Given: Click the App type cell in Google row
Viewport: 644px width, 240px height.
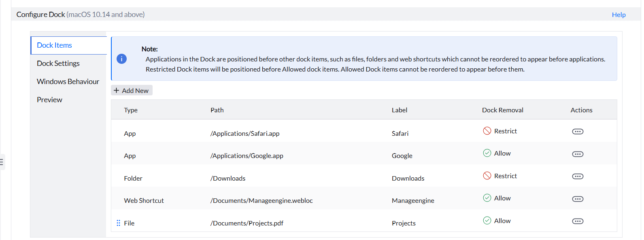Looking at the screenshot, I should 130,156.
